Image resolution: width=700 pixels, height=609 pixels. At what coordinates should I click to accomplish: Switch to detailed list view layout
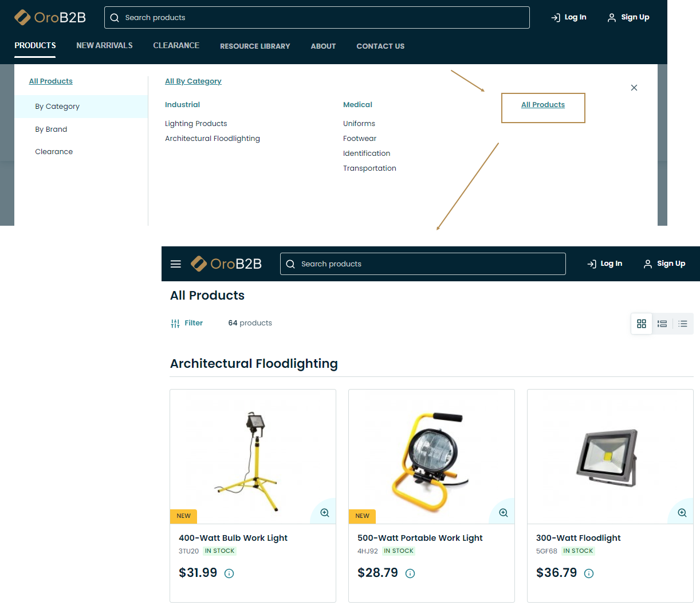coord(662,324)
